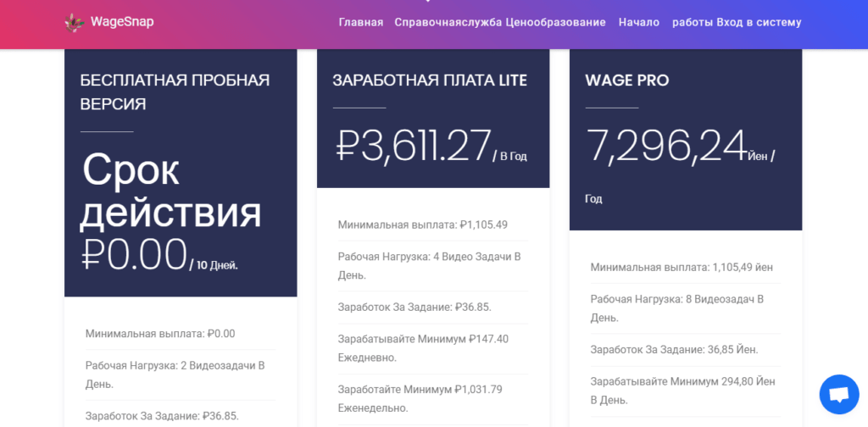Screen dimensions: 868x427
Task: Select the Начало menu item
Action: 639,23
